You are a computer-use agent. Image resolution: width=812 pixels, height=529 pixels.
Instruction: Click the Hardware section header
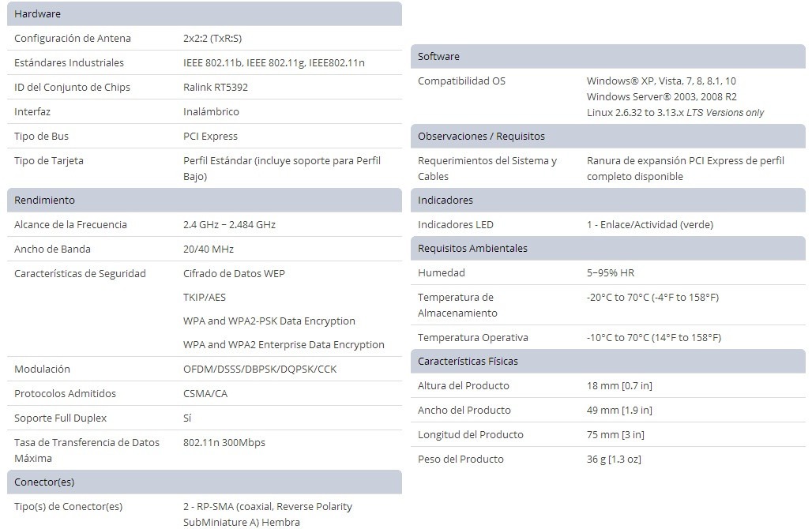click(205, 14)
